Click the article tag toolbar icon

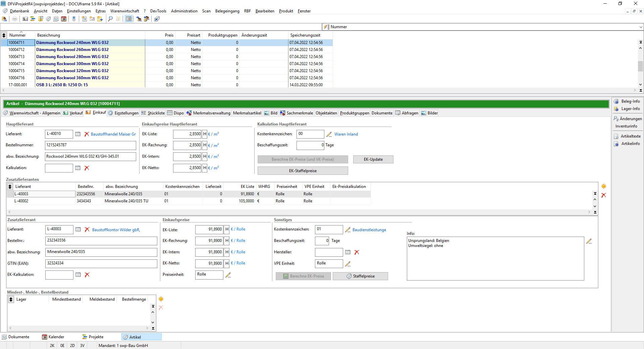pyautogui.click(x=48, y=19)
